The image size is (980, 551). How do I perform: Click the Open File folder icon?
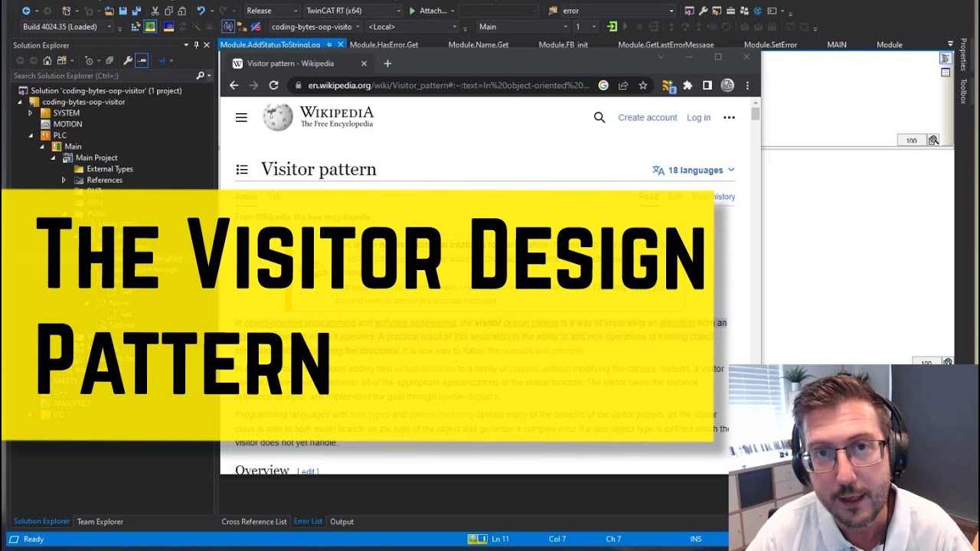[x=109, y=11]
